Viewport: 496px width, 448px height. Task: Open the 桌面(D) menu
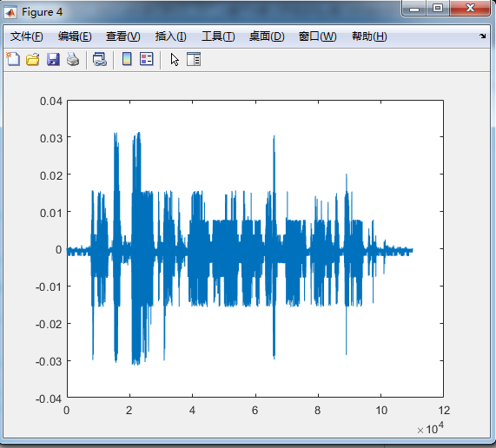267,36
